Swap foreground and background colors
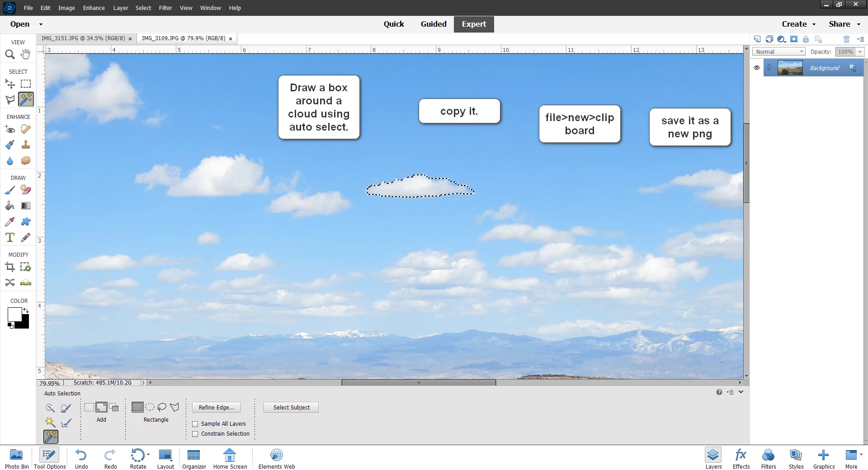The height and width of the screenshot is (470, 868). pos(26,310)
